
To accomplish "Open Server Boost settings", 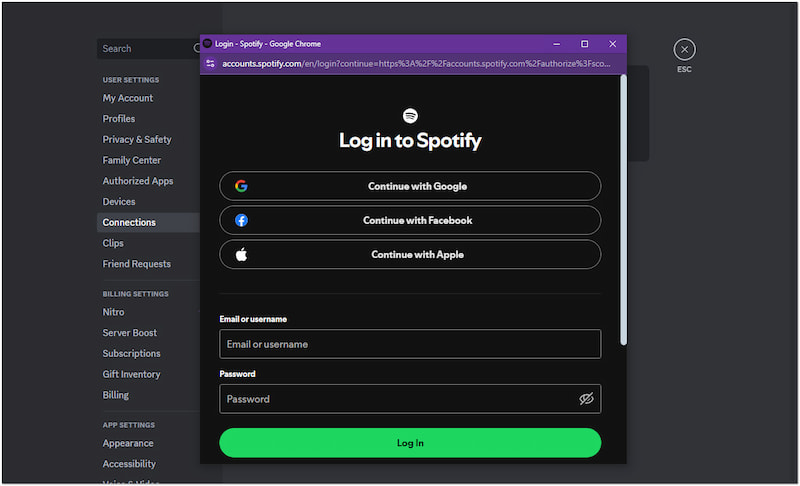I will [130, 333].
